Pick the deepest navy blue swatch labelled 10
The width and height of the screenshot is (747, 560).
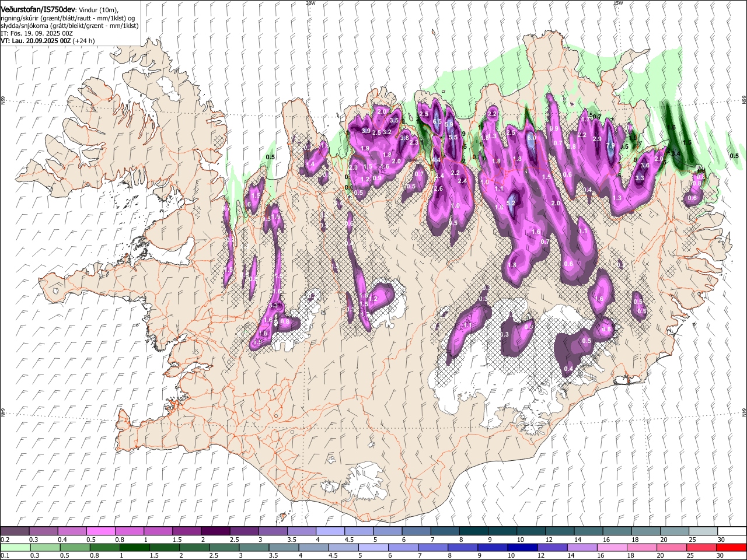click(522, 547)
